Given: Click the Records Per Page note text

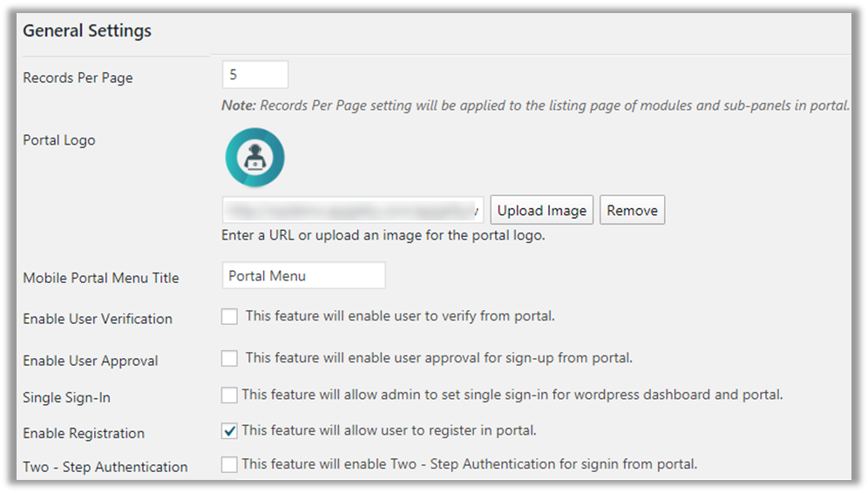Looking at the screenshot, I should pyautogui.click(x=536, y=105).
